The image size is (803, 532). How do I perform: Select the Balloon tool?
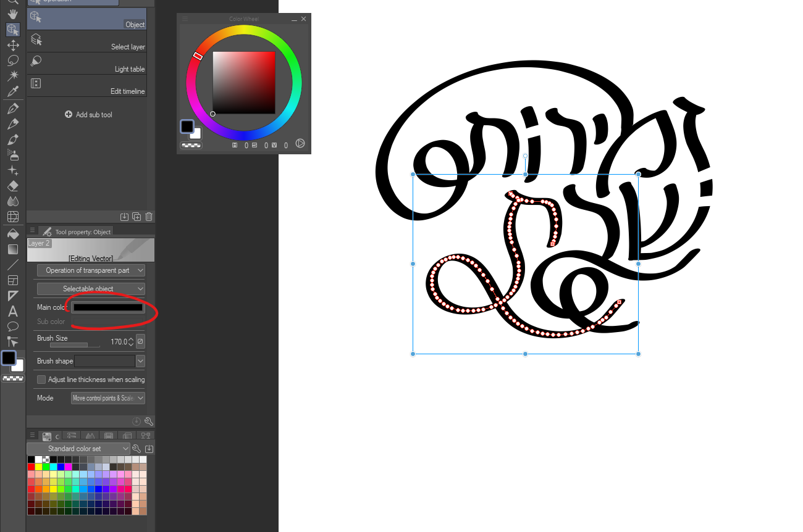pos(12,326)
